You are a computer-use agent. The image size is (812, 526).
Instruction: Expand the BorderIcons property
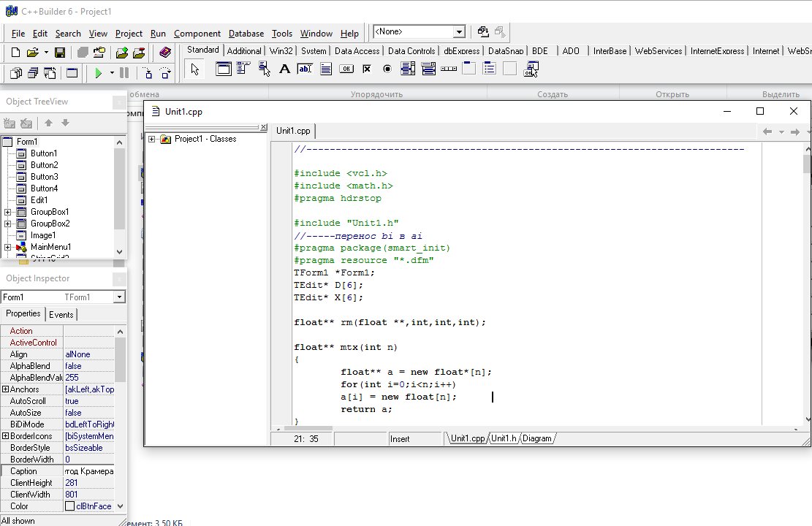[x=5, y=436]
